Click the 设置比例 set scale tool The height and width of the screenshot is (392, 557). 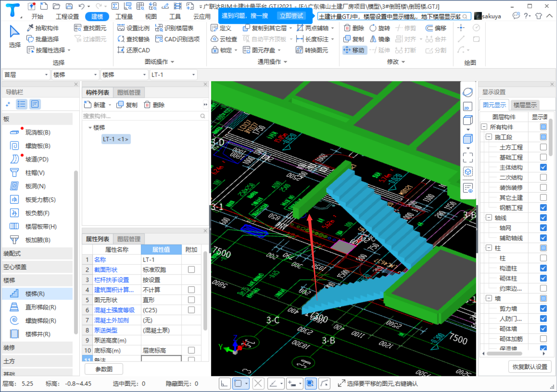click(x=133, y=28)
